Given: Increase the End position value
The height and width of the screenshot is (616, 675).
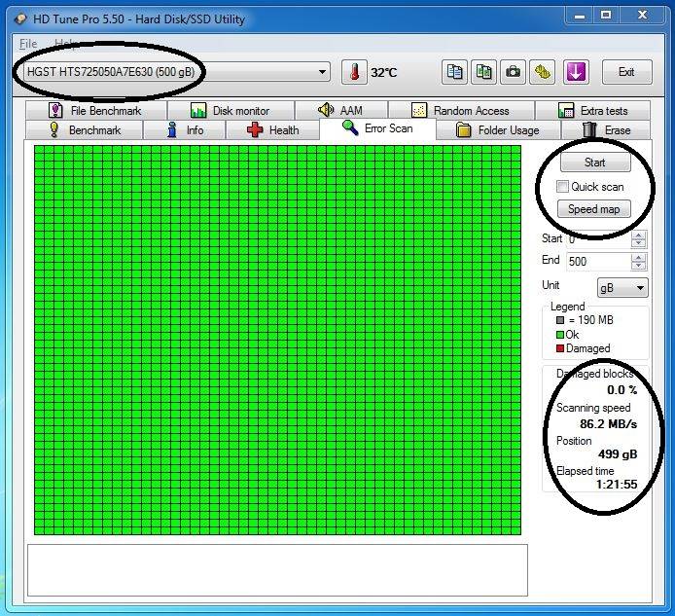Looking at the screenshot, I should [638, 257].
